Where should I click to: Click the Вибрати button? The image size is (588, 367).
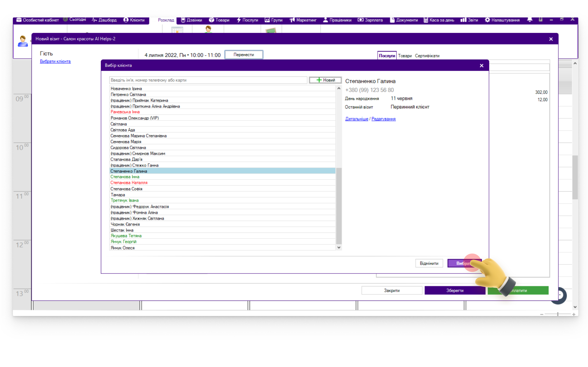[x=464, y=263]
